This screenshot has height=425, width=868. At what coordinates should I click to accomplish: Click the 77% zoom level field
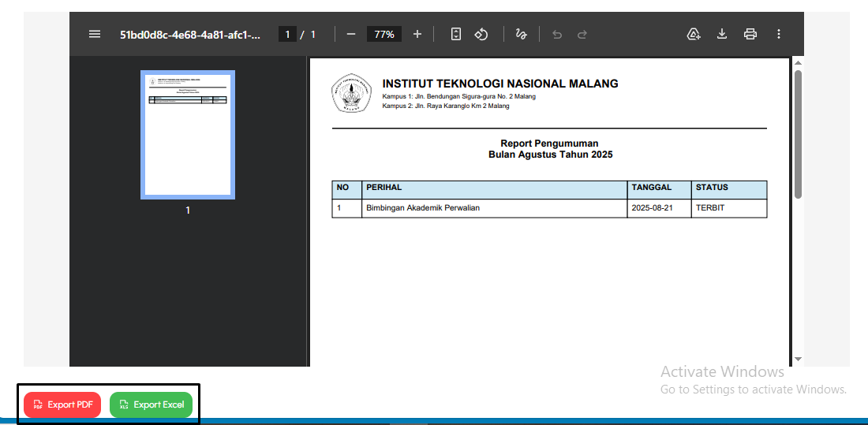[384, 35]
